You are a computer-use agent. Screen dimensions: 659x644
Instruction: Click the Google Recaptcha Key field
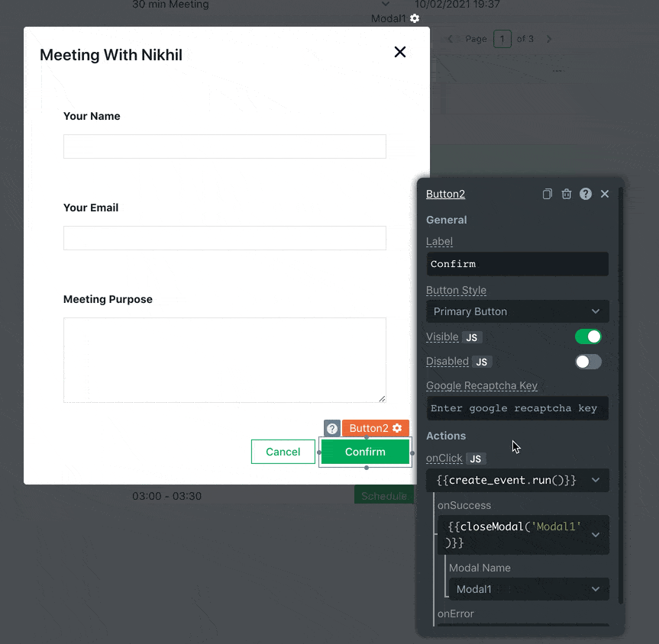coord(517,408)
